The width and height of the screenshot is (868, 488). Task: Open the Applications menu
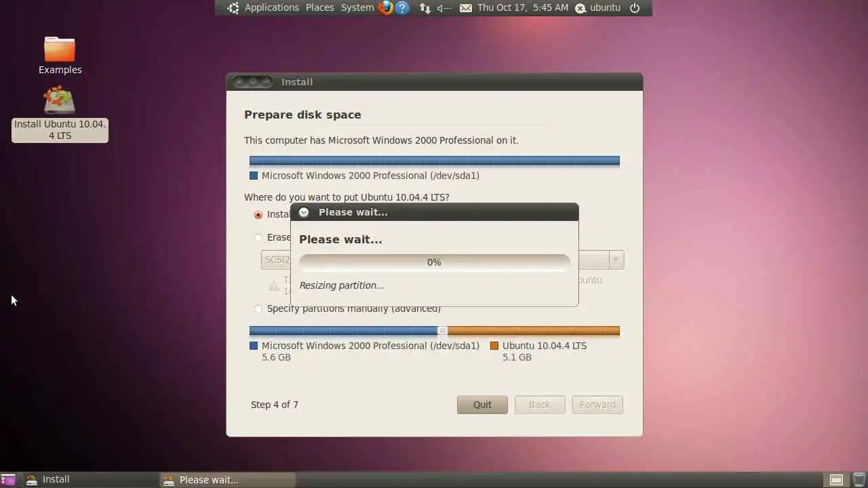tap(271, 7)
